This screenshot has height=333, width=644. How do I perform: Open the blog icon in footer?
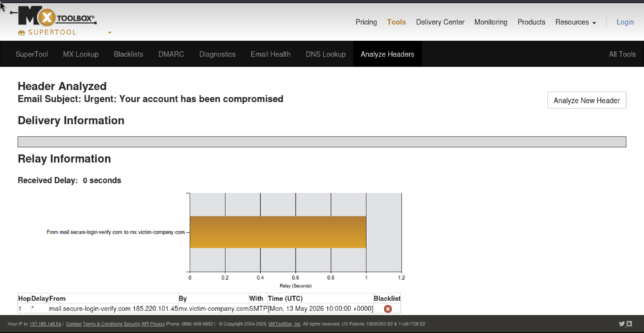tap(629, 324)
